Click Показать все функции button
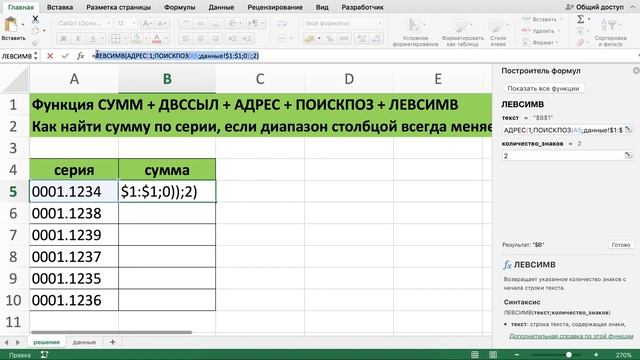640x360 pixels. [x=543, y=89]
